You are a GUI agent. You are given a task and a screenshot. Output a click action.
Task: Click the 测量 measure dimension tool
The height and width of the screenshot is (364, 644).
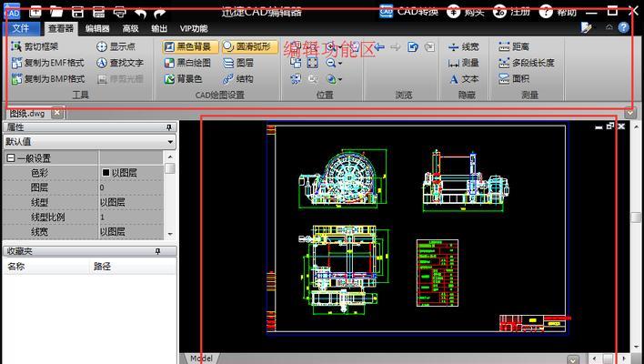point(464,63)
